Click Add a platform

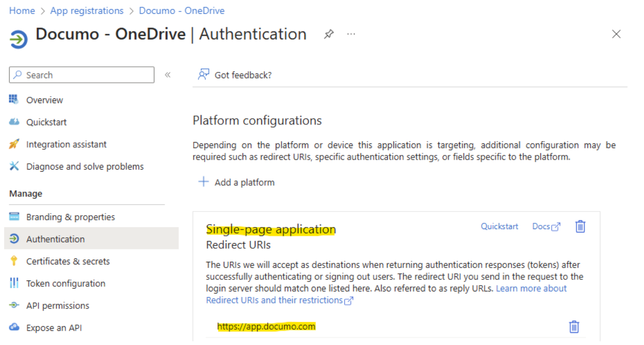(x=236, y=182)
